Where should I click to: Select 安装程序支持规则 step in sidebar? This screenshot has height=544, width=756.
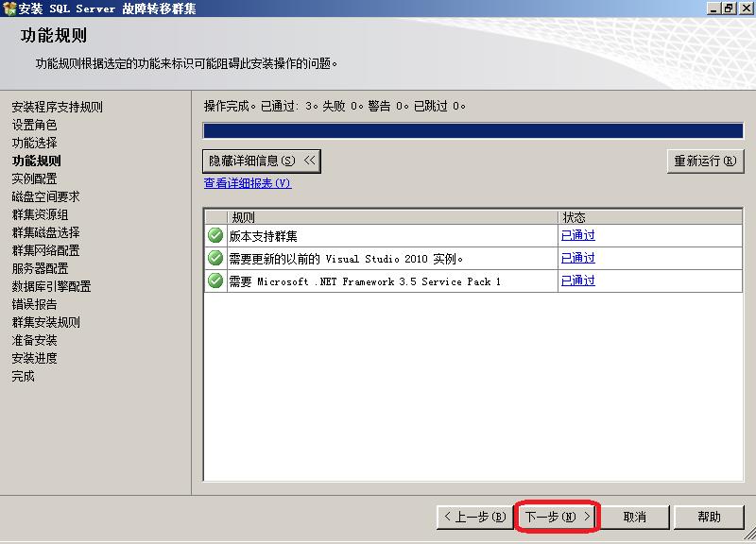click(58, 107)
